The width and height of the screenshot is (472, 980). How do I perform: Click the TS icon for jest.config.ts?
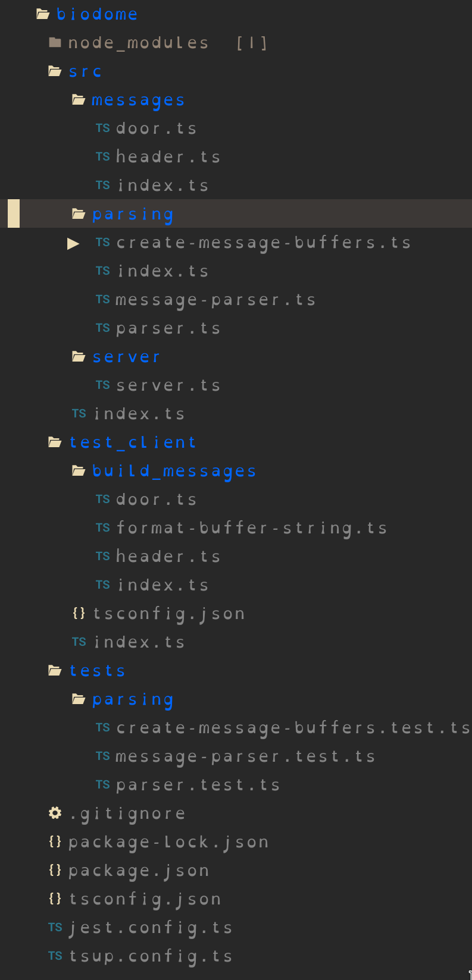[x=55, y=927]
